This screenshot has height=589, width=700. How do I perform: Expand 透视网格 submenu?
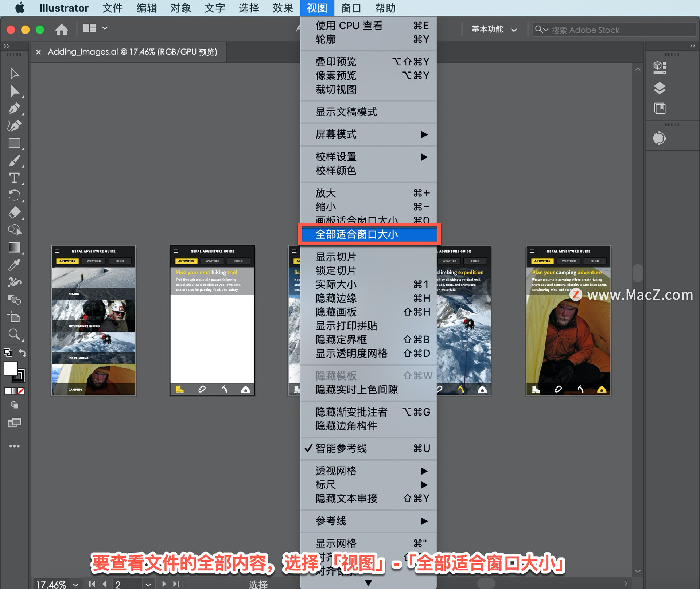(x=368, y=471)
